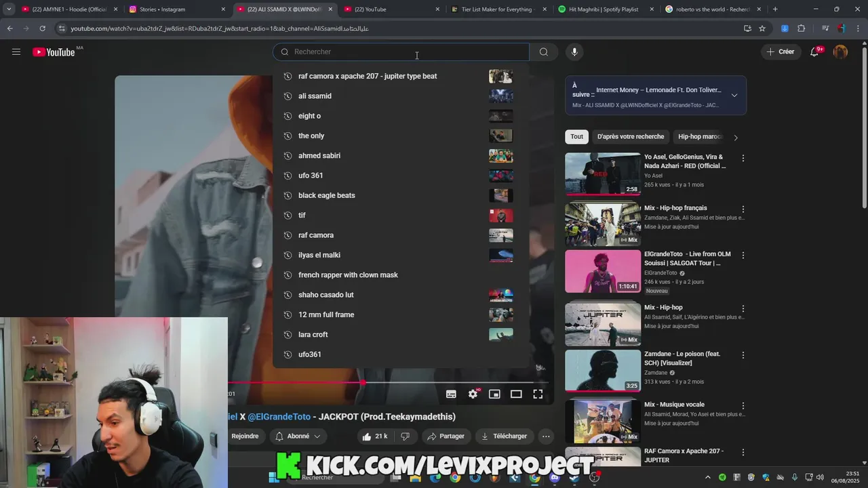
Task: Click the Télécharger button
Action: coord(504,436)
